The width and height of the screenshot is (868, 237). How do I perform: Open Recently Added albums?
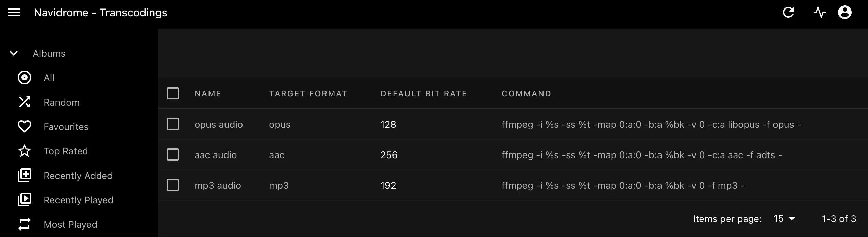(x=78, y=176)
